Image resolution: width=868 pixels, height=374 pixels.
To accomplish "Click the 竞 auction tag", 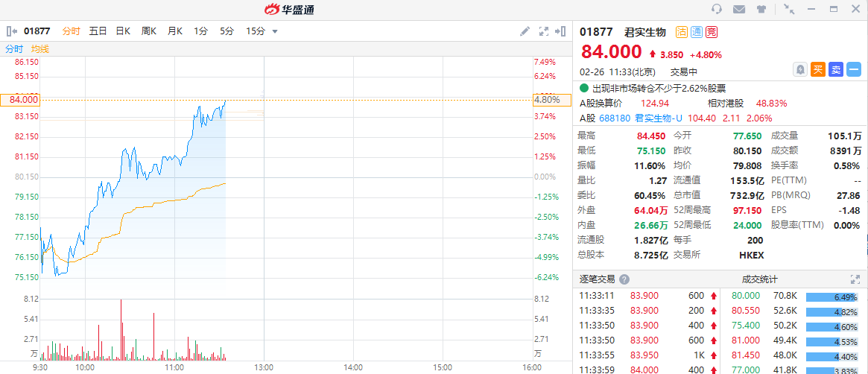I will (712, 32).
